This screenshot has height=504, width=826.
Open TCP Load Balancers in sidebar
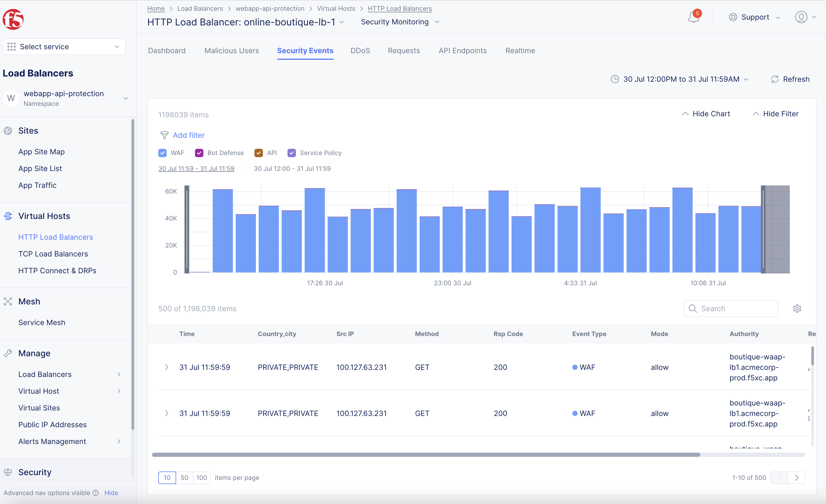tap(53, 254)
